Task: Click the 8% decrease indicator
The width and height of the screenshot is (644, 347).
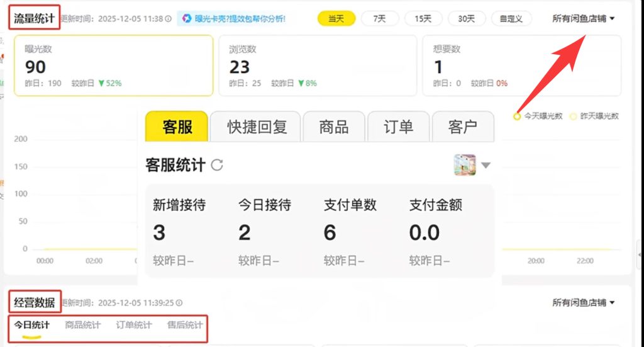Action: pos(308,84)
